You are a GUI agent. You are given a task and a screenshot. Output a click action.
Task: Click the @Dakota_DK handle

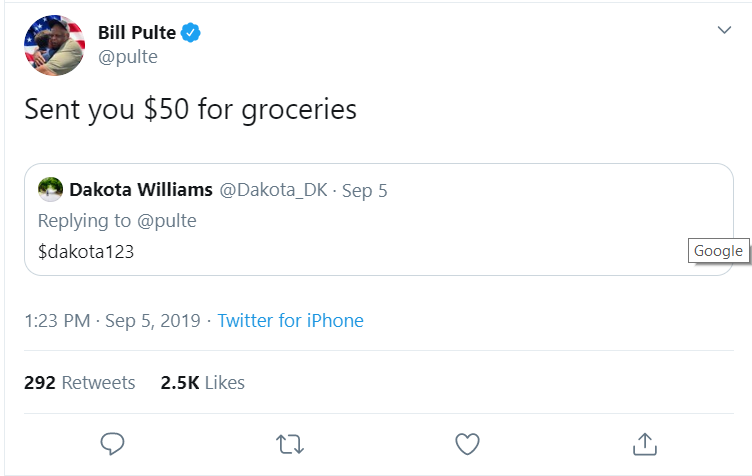tap(273, 190)
